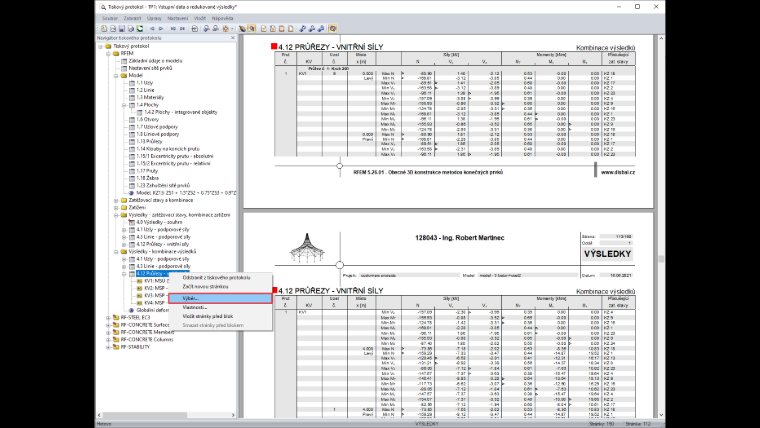Image resolution: width=760 pixels, height=428 pixels.
Task: Select Nastavení sítě prvků item
Action: (150, 68)
